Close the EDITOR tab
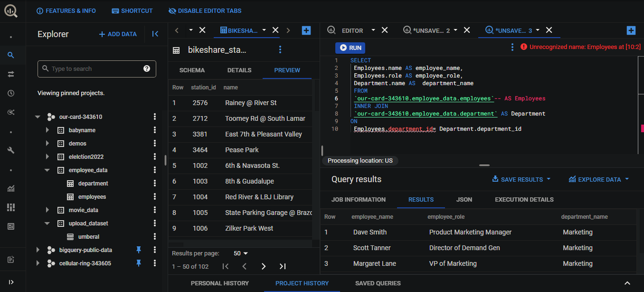 tap(385, 30)
